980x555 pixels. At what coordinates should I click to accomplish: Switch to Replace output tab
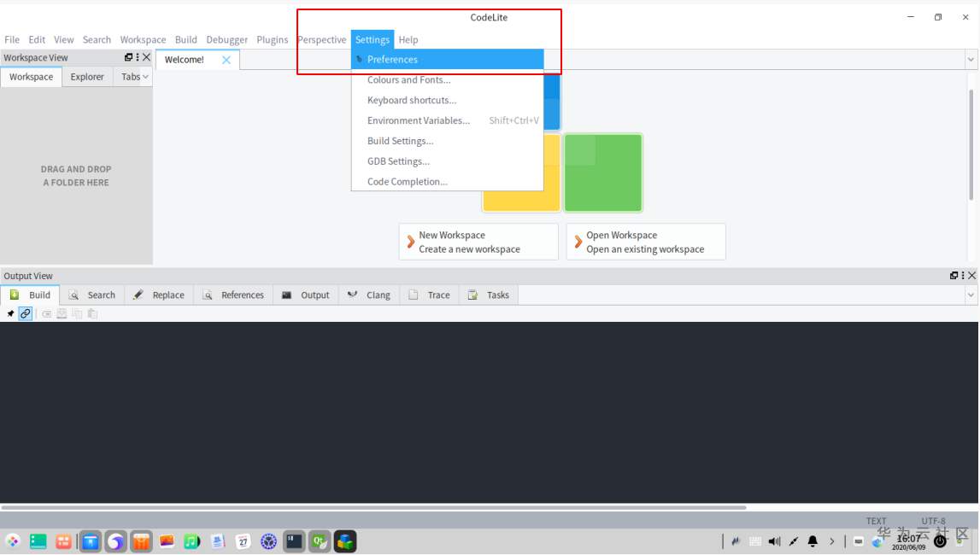[159, 295]
